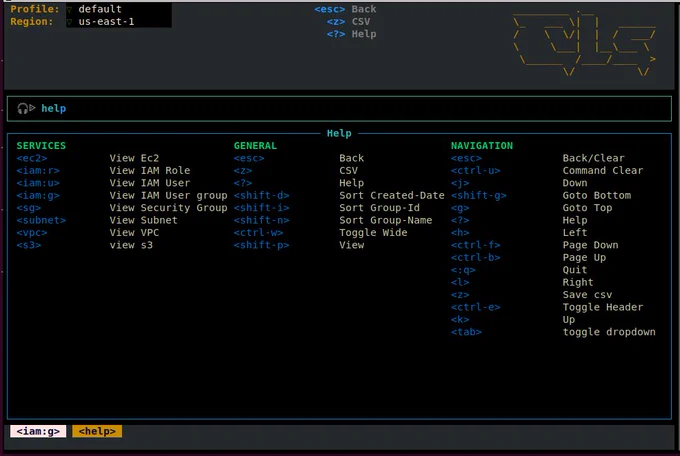The width and height of the screenshot is (680, 456).
Task: Click <esc> Back in the top header
Action: pos(345,9)
